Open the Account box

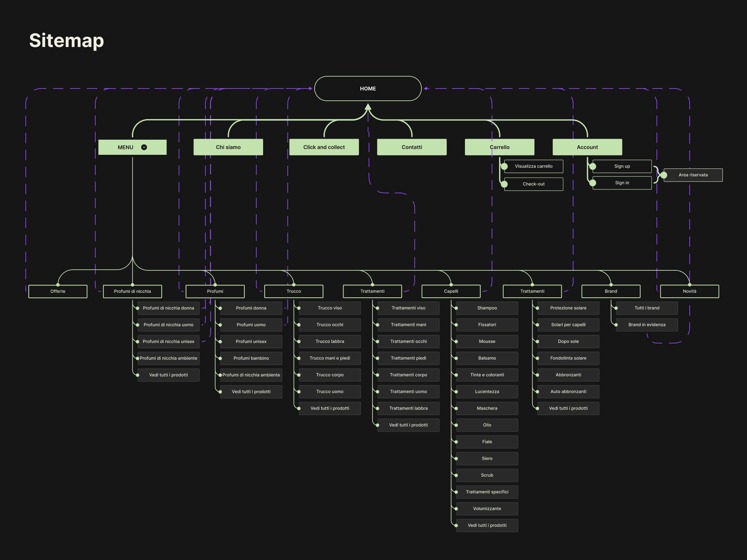587,147
